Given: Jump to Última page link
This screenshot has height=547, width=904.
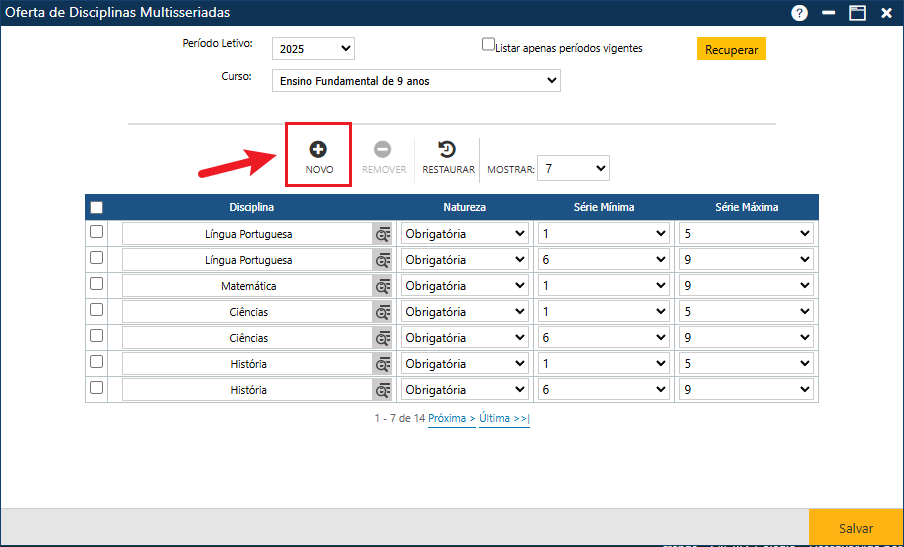Looking at the screenshot, I should click(504, 419).
